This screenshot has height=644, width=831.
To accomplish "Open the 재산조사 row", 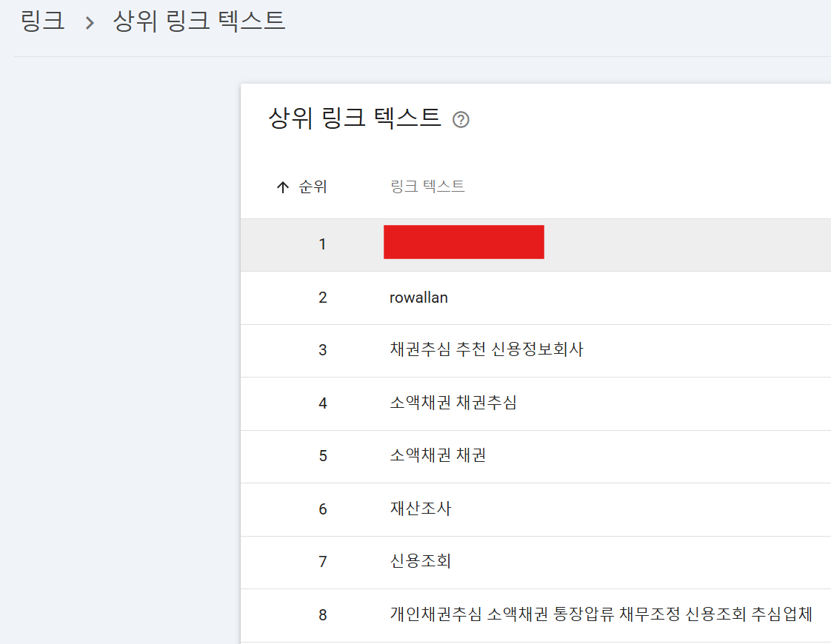I will coord(535,509).
